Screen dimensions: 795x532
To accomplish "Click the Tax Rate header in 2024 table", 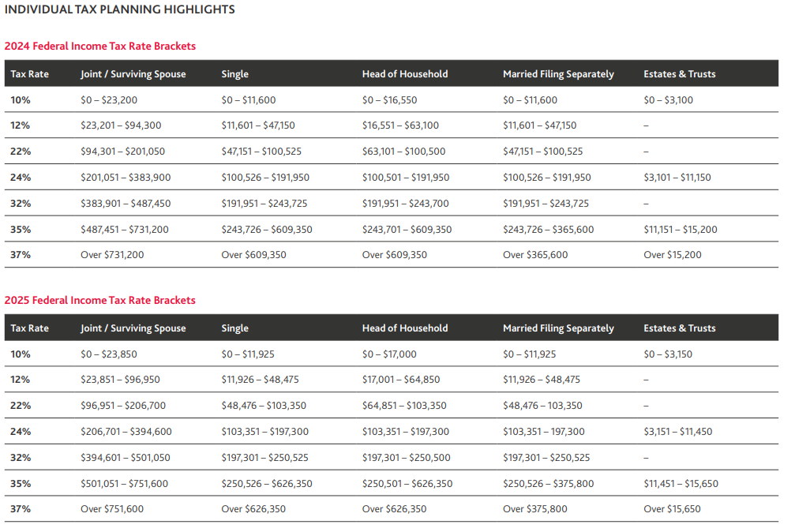I will point(29,74).
